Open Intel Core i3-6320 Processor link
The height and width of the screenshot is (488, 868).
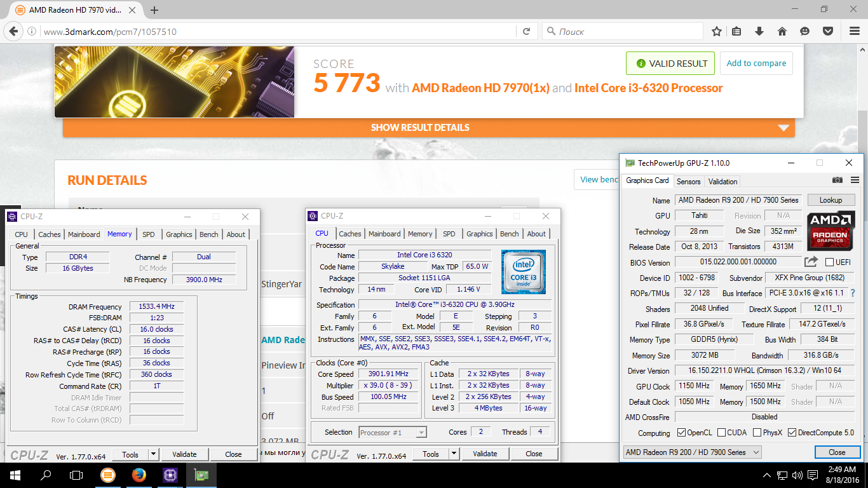point(648,88)
